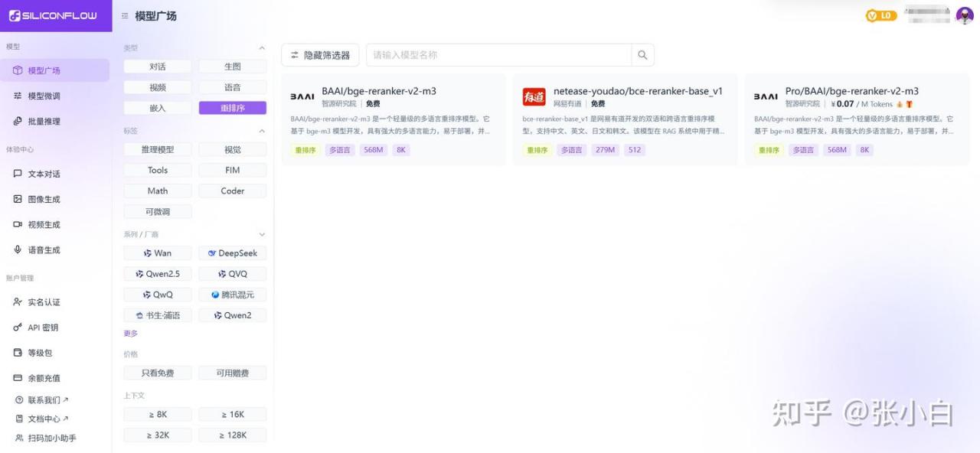Click the BAAI logo on Pro/BAAI card

point(766,96)
